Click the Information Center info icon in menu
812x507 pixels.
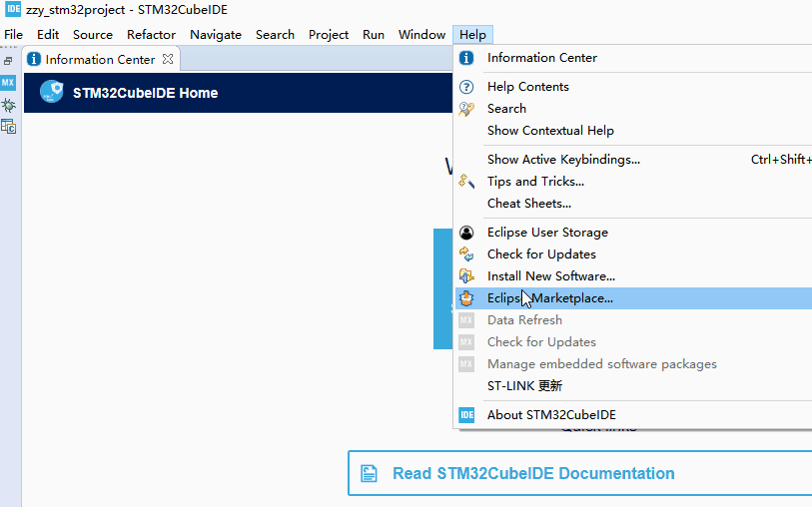[x=466, y=58]
